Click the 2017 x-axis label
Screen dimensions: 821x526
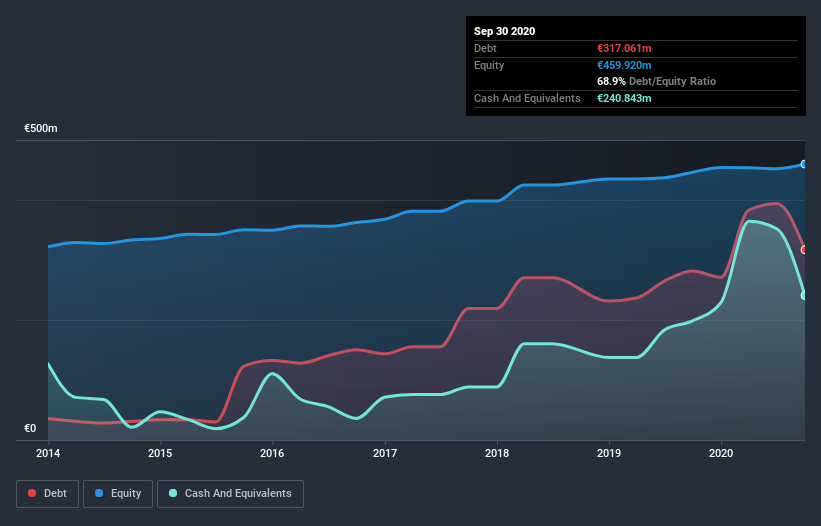(385, 453)
